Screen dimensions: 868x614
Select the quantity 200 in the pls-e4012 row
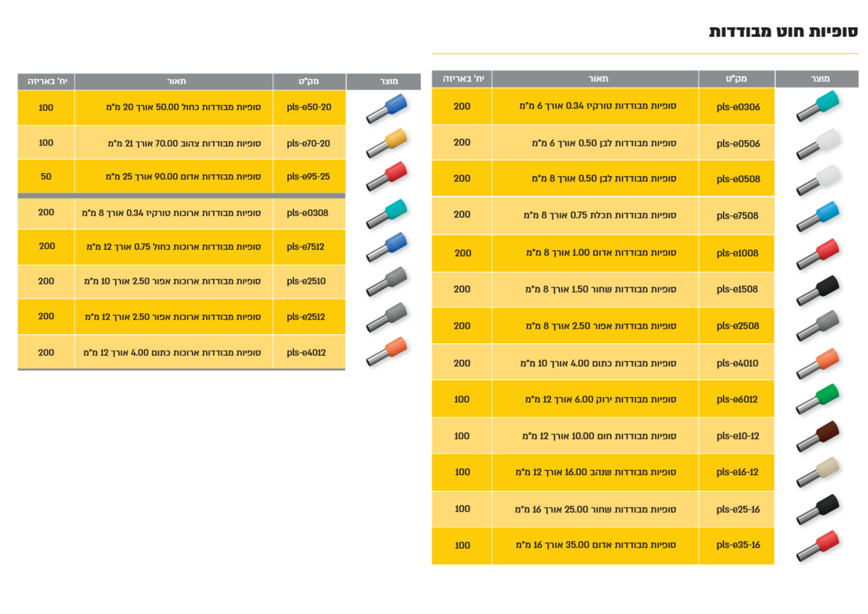point(46,353)
